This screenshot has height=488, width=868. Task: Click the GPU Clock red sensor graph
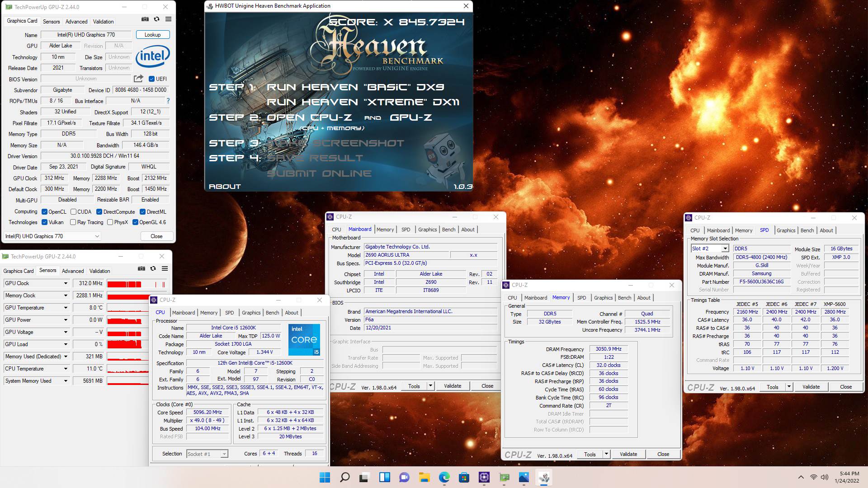137,284
